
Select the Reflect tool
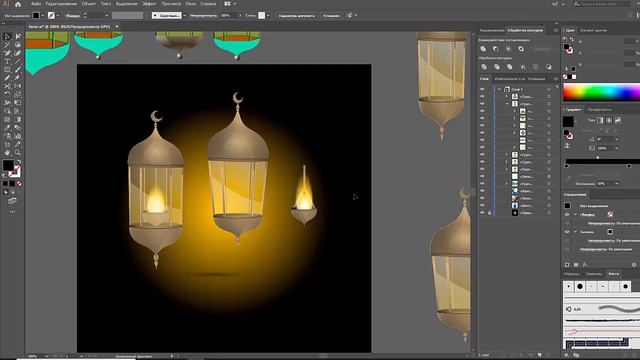[18, 86]
